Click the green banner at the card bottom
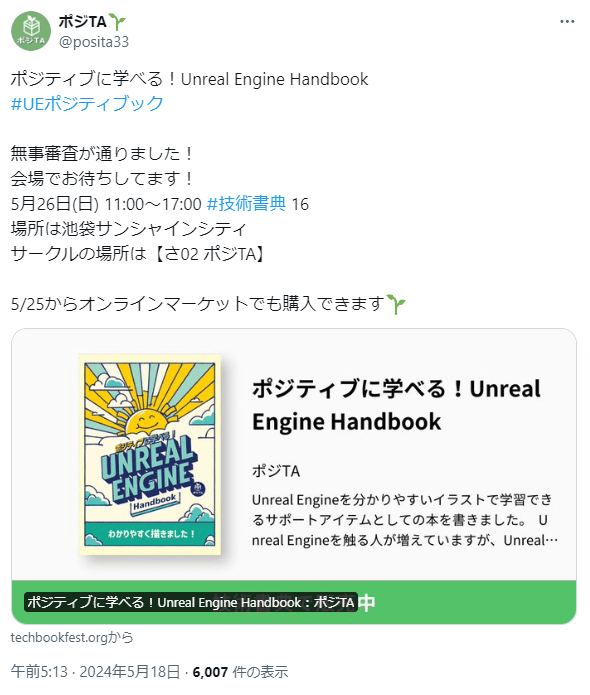Image resolution: width=590 pixels, height=695 pixels. [294, 602]
